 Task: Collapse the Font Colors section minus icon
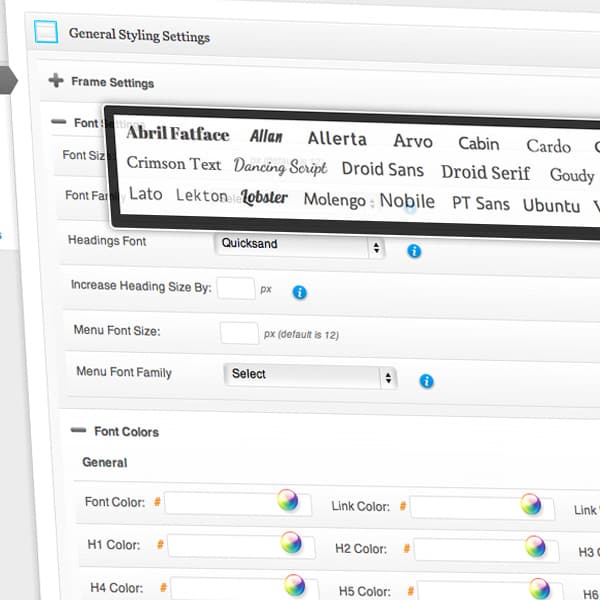78,430
